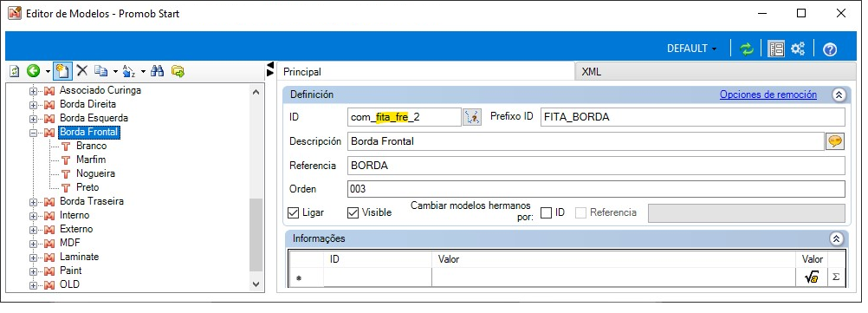Collapse the Borda Frontal tree node
Image resolution: width=868 pixels, height=313 pixels.
coord(33,133)
